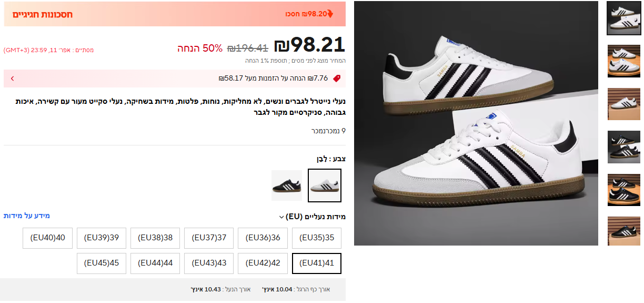Screen dimensions: 644x303
Task: Click the red coupon tag icon
Action: pyautogui.click(x=337, y=78)
